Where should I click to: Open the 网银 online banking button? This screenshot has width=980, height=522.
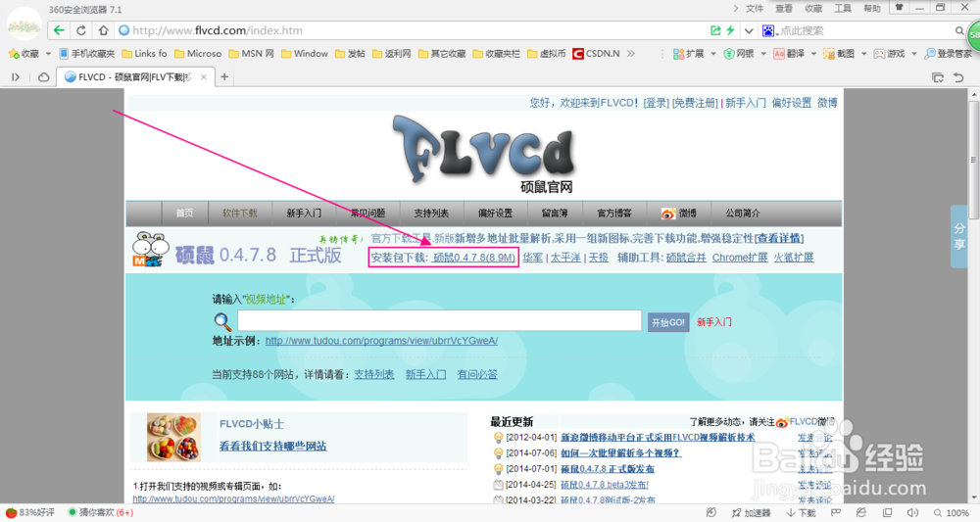(739, 54)
